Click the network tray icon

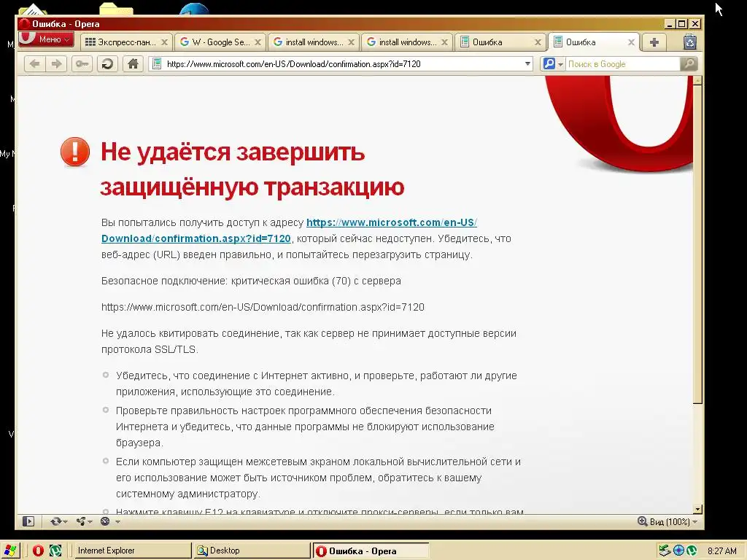coord(664,551)
